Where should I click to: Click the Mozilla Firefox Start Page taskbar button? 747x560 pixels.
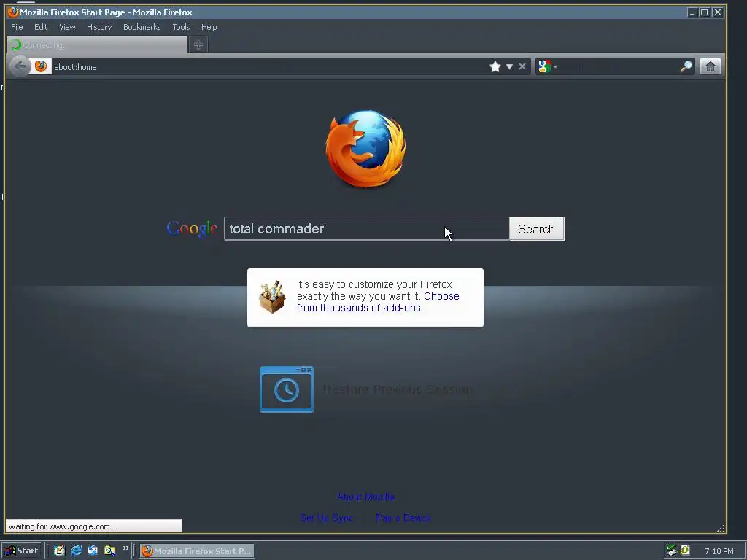coord(197,551)
